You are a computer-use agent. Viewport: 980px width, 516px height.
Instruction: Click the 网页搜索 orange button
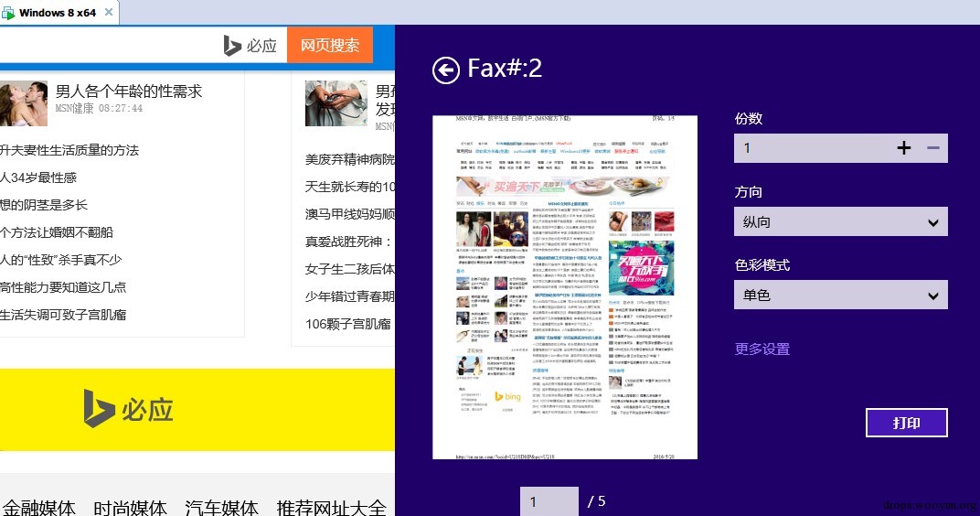330,45
